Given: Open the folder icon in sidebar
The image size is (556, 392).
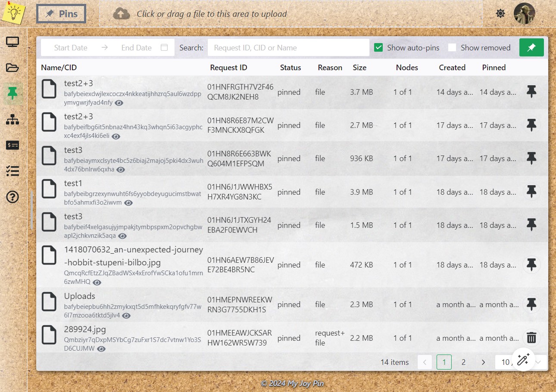Looking at the screenshot, I should pyautogui.click(x=12, y=68).
